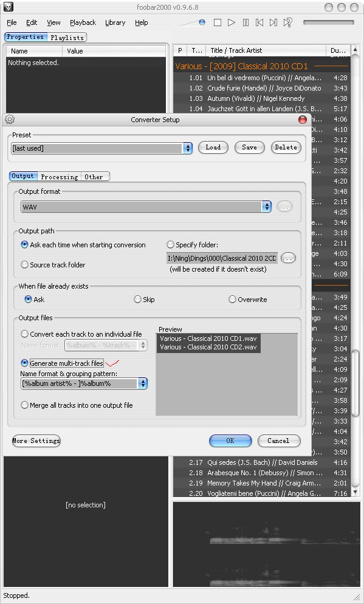Click the More Settings button
The height and width of the screenshot is (604, 364).
(x=36, y=441)
